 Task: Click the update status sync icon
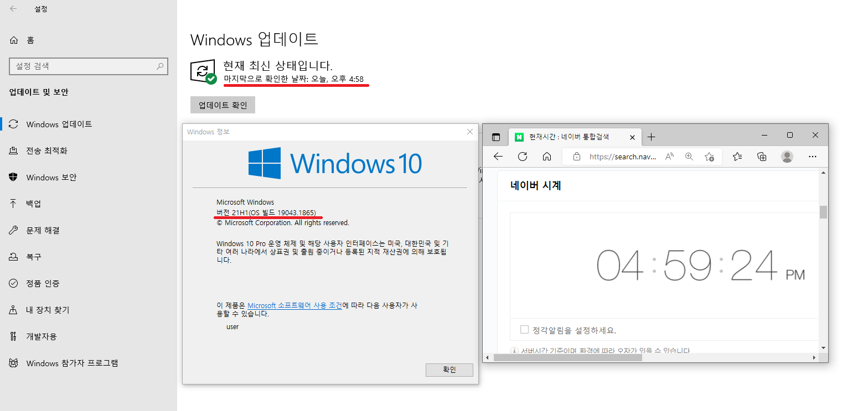tap(203, 71)
